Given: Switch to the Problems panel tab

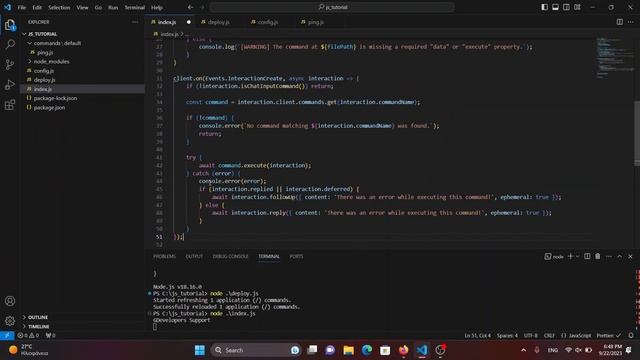Looking at the screenshot, I should click(x=164, y=256).
